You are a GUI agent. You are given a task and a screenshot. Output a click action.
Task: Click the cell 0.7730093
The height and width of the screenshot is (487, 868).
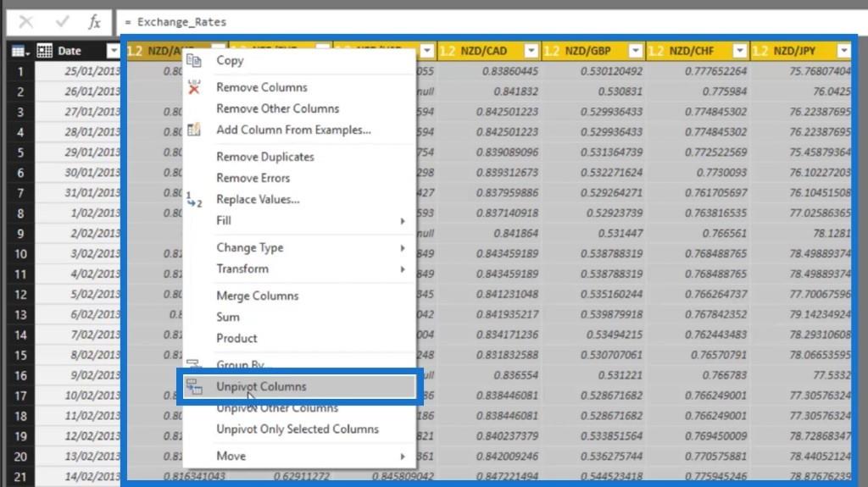pos(698,173)
